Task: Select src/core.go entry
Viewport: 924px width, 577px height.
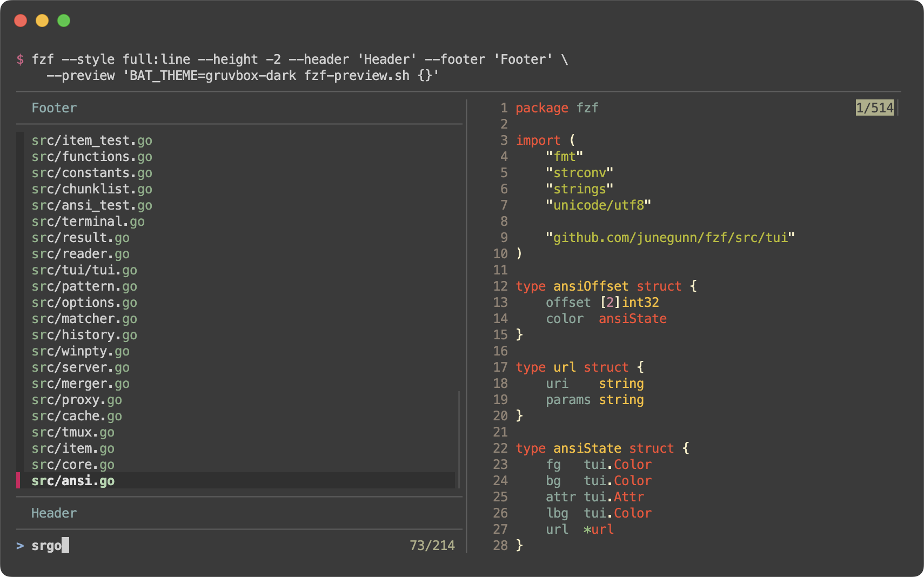Action: [73, 465]
